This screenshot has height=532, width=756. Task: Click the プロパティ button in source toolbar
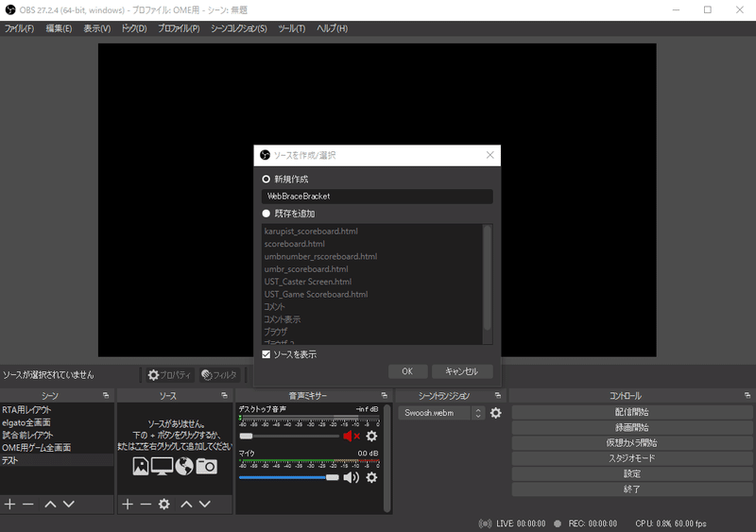coord(170,375)
